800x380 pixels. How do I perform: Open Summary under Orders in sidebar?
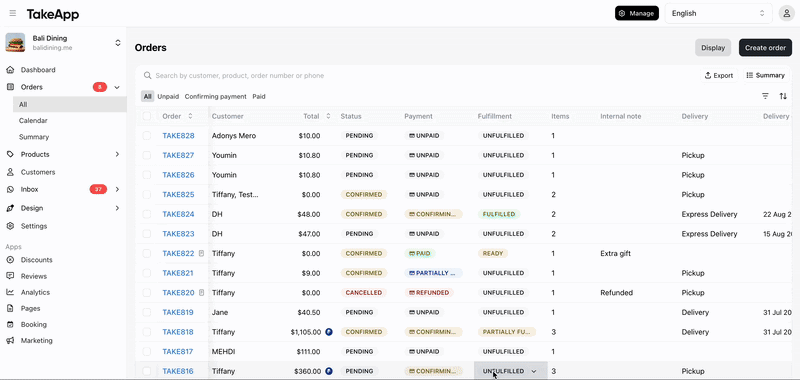point(34,137)
